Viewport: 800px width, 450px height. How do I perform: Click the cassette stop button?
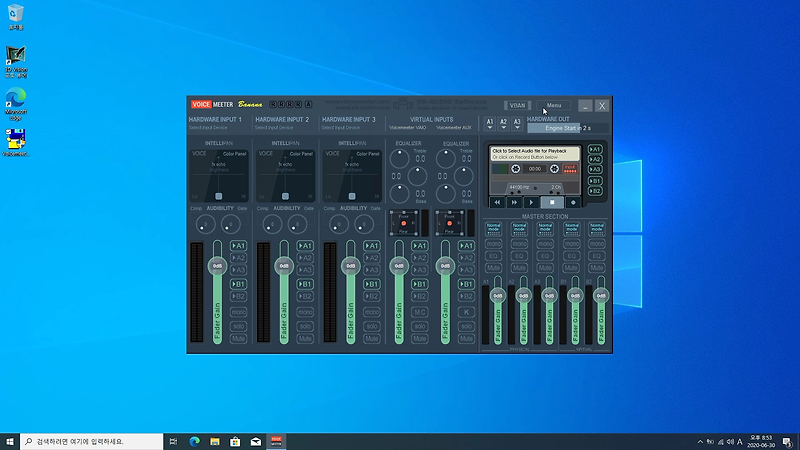point(552,203)
